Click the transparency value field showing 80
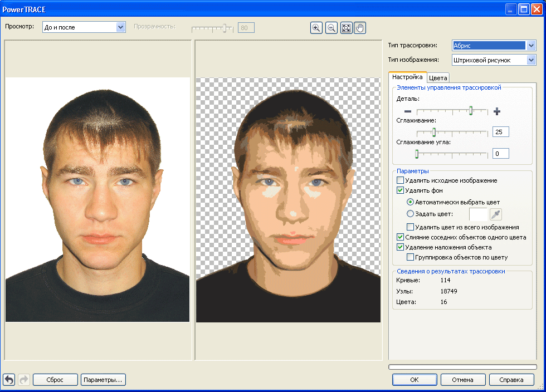Viewport: 546px width, 392px height. [x=246, y=27]
